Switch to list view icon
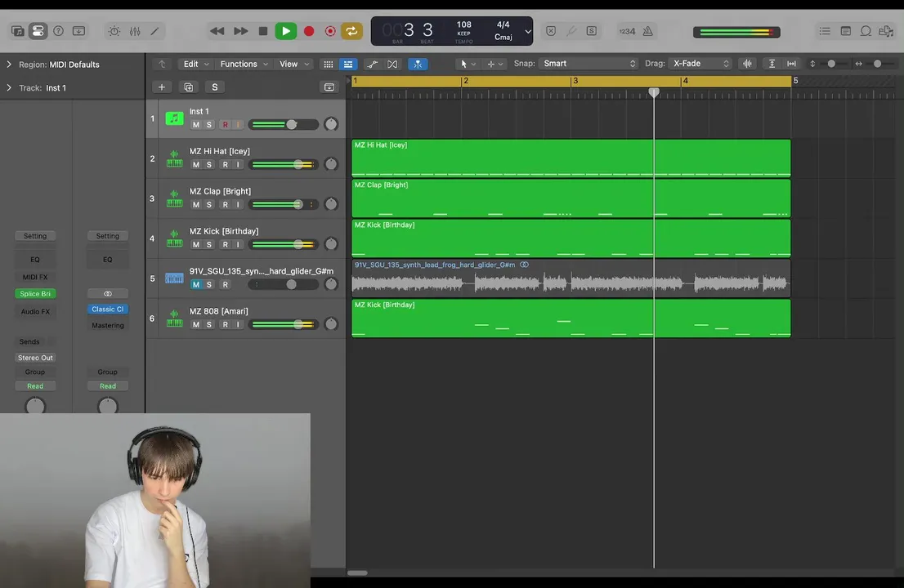 [348, 64]
